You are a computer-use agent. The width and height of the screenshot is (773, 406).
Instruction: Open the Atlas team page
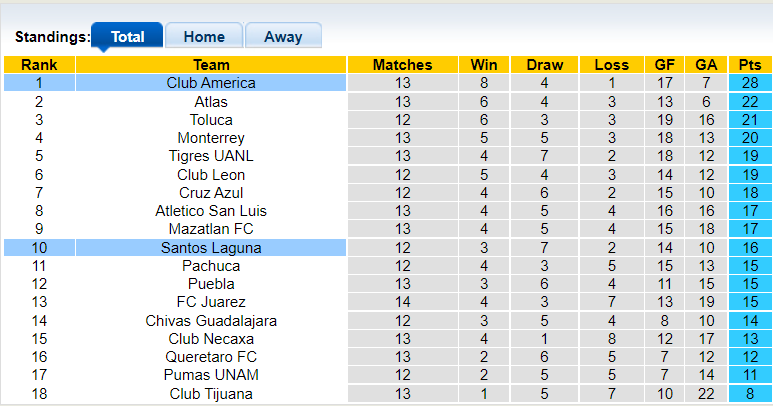(211, 102)
